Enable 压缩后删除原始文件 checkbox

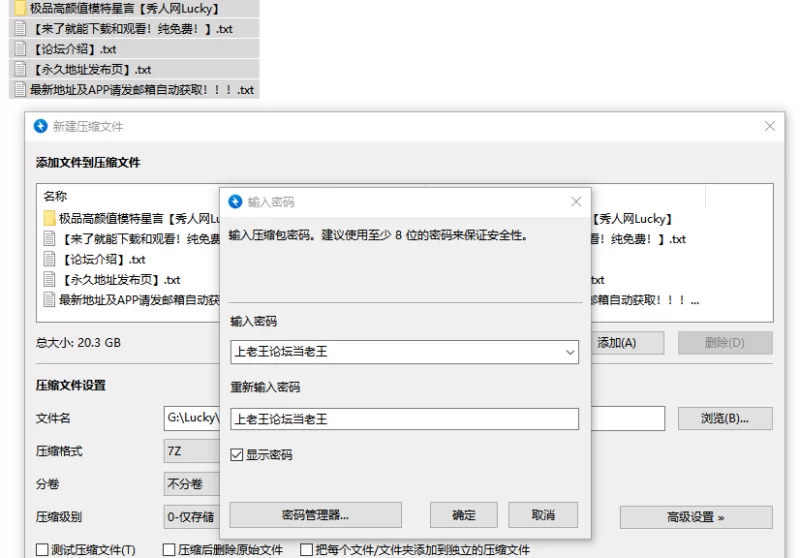click(169, 550)
